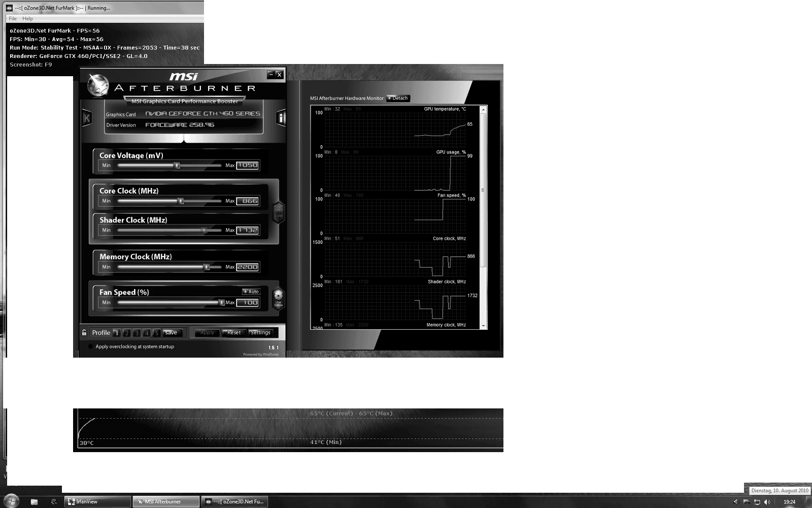Click the network tray icon
This screenshot has height=508, width=812.
click(x=757, y=502)
